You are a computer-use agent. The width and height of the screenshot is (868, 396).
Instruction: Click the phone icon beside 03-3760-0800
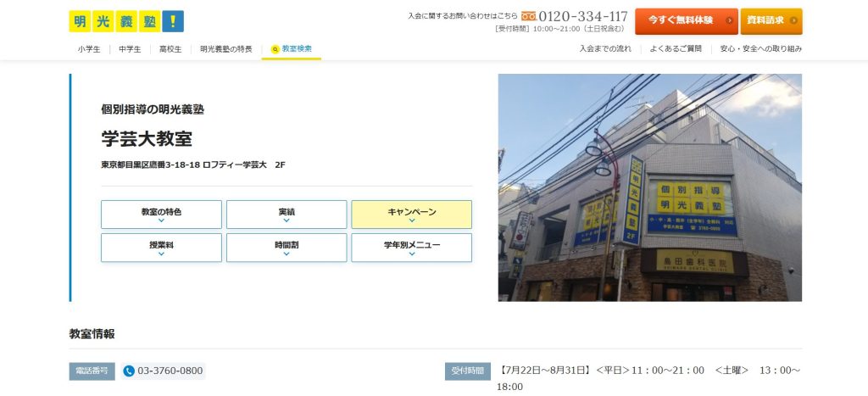click(129, 371)
